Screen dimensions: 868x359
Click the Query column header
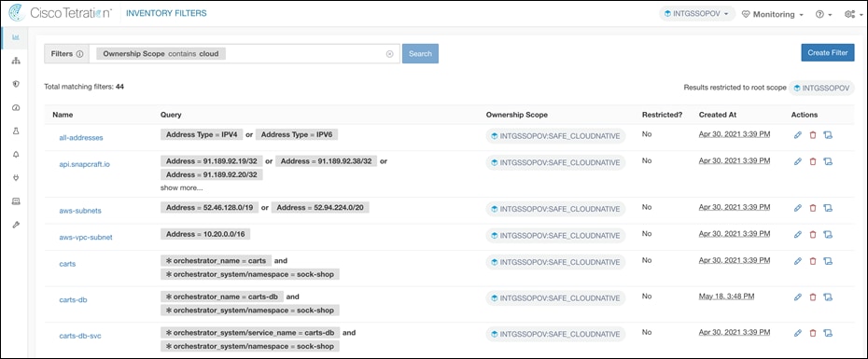point(171,115)
